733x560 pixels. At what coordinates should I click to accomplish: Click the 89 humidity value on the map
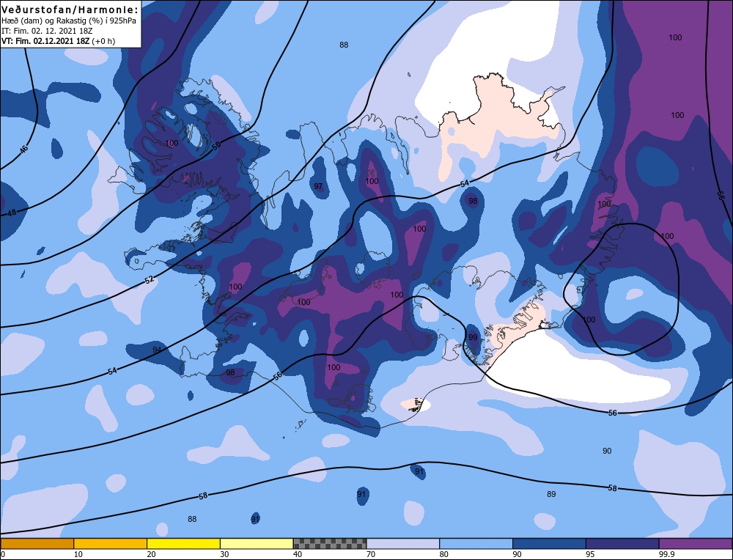(x=551, y=494)
